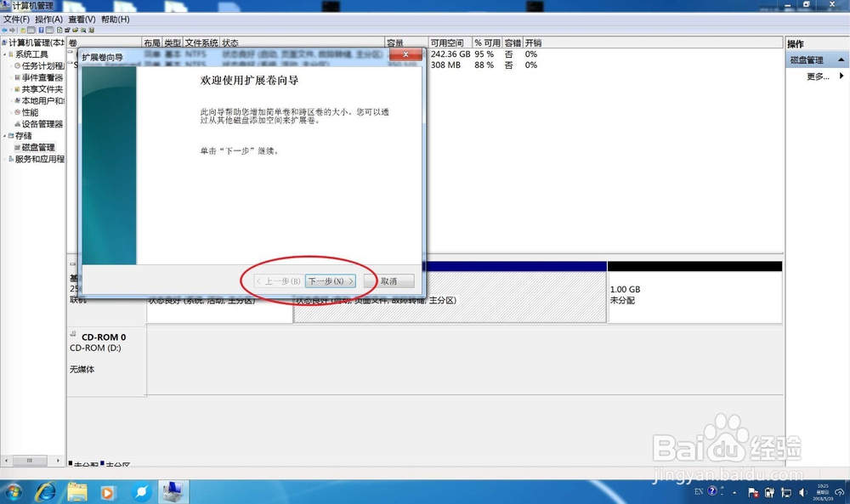
Task: Sort the list by the 卷 column
Action: pyautogui.click(x=104, y=42)
